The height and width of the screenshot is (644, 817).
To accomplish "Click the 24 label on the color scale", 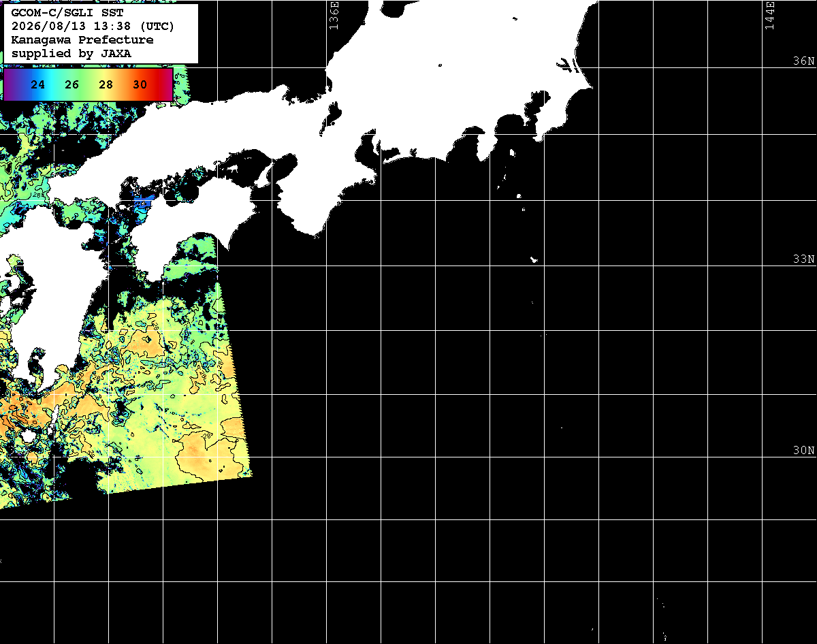I will click(x=39, y=85).
